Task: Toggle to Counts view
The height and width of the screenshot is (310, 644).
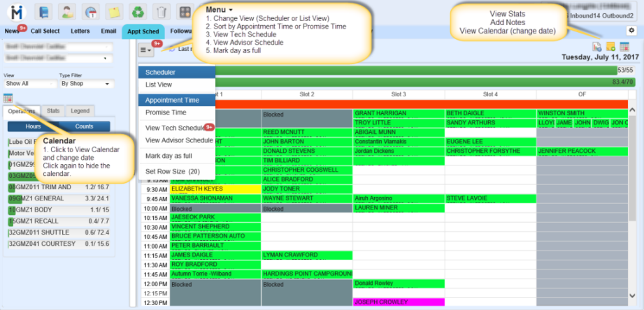Action: point(84,126)
